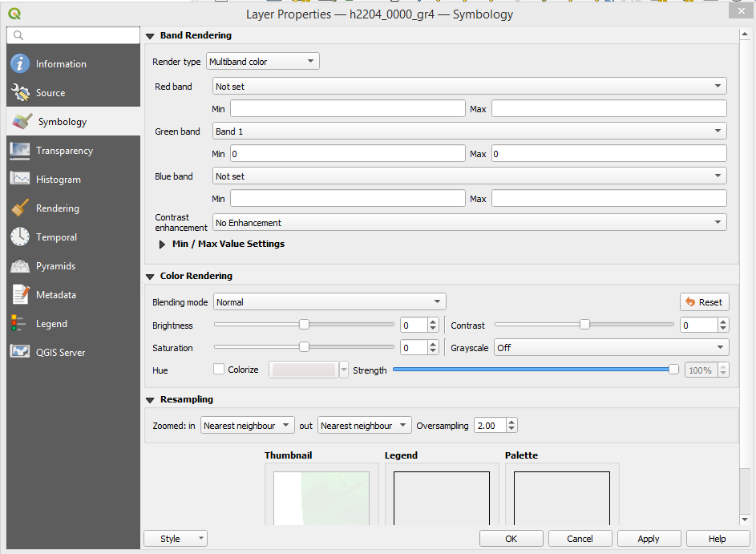This screenshot has height=554, width=756.
Task: Click the Brightness slider handle
Action: click(x=304, y=325)
